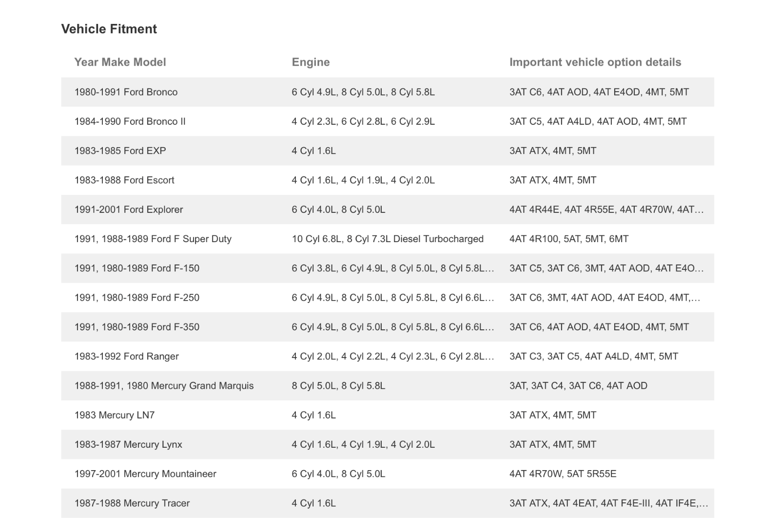Select the 1991, 1980-1989 Ford F-350 entry
Screen dimensions: 780x532
pyautogui.click(x=137, y=327)
